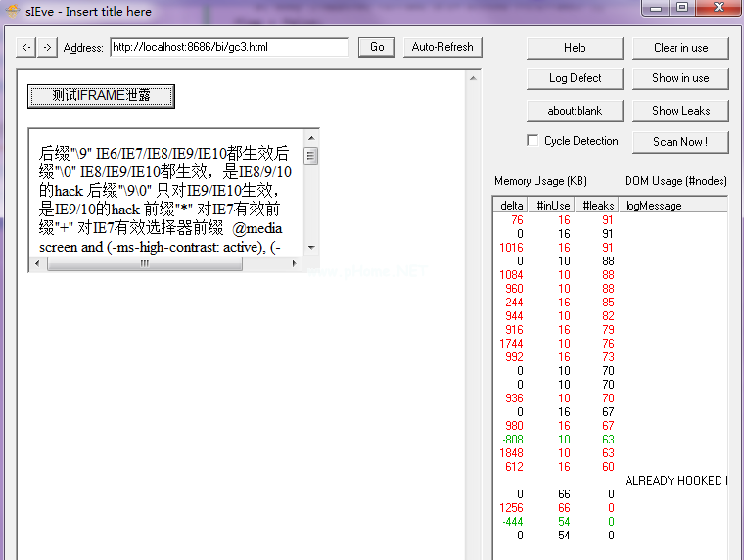Enable the Cycle Detection checkbox
The width and height of the screenshot is (744, 560).
coord(533,141)
